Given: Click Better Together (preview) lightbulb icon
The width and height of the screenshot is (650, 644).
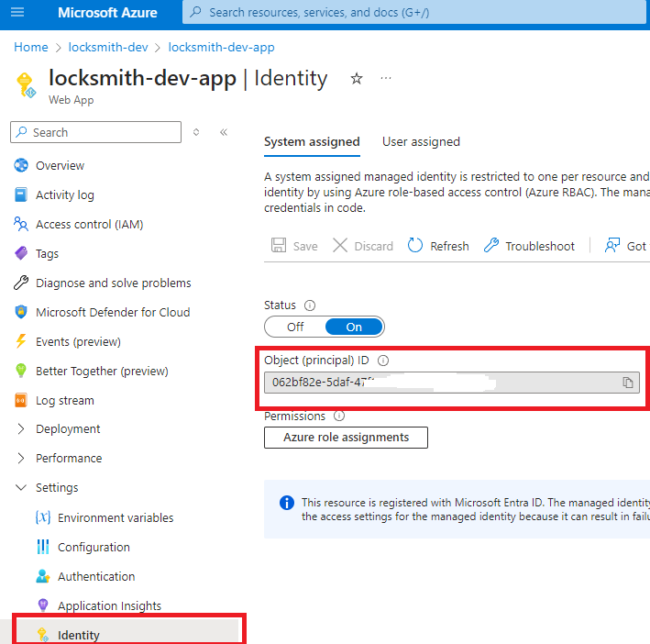Looking at the screenshot, I should coord(21,371).
